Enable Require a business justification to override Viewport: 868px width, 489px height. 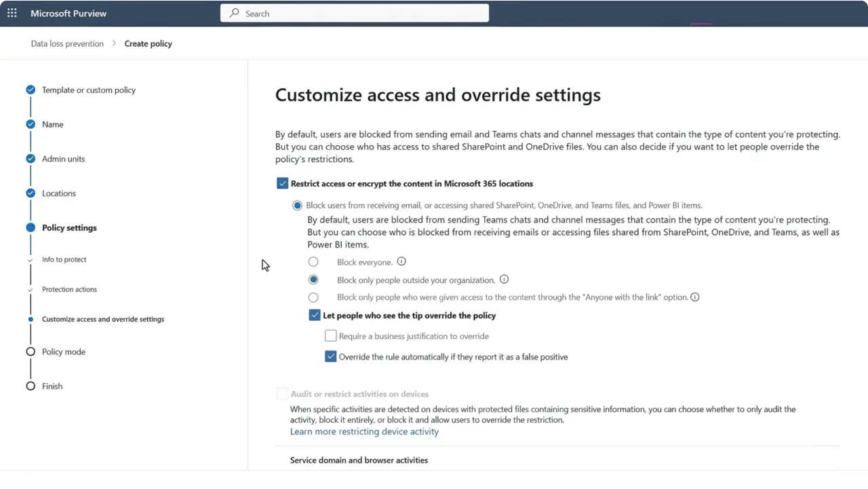pyautogui.click(x=331, y=336)
